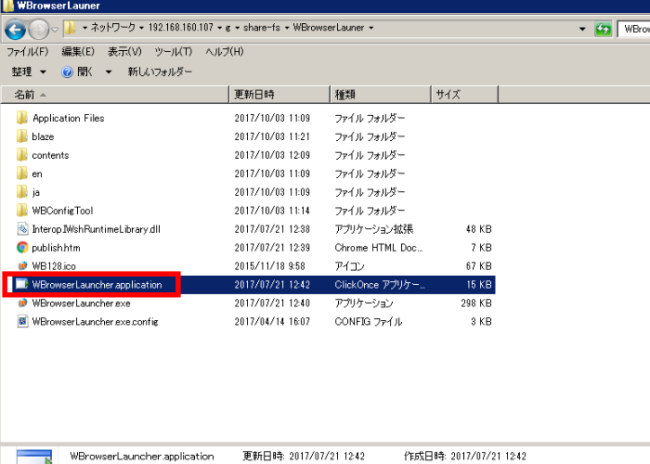
Task: Click the WBConfigTool folder icon
Action: [x=22, y=210]
